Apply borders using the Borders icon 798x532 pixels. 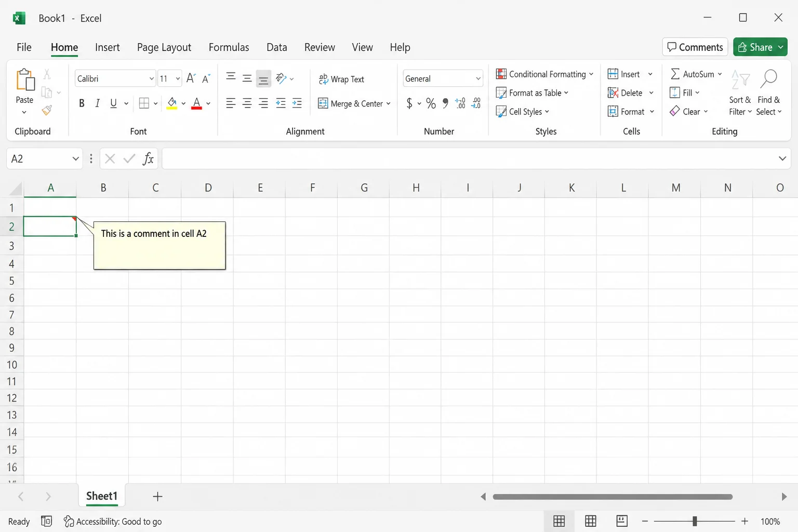point(144,103)
